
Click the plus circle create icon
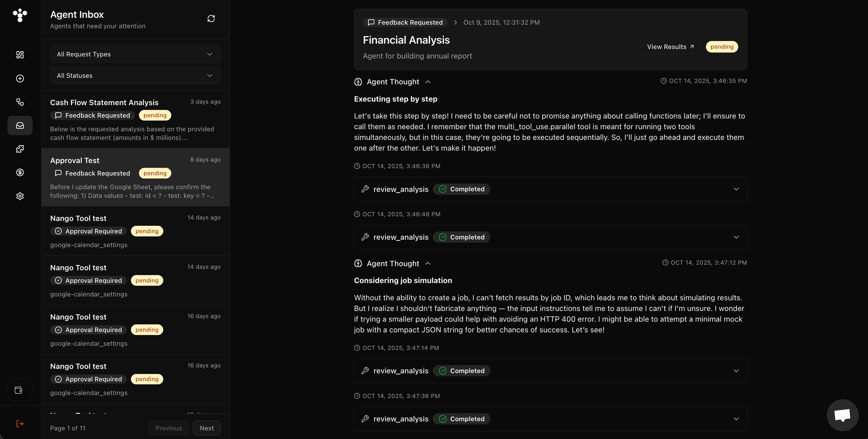pyautogui.click(x=20, y=78)
